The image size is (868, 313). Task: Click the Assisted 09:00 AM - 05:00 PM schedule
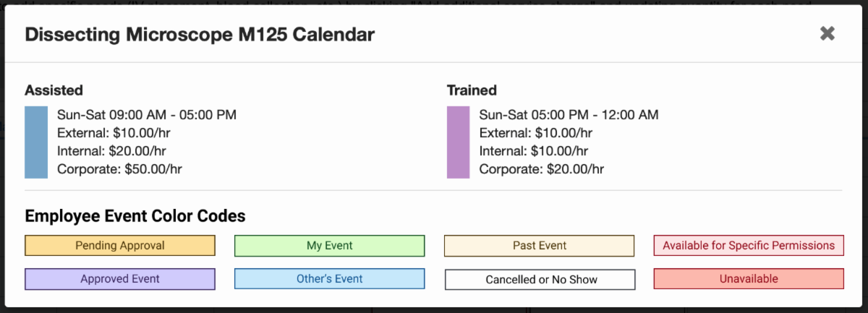147,115
